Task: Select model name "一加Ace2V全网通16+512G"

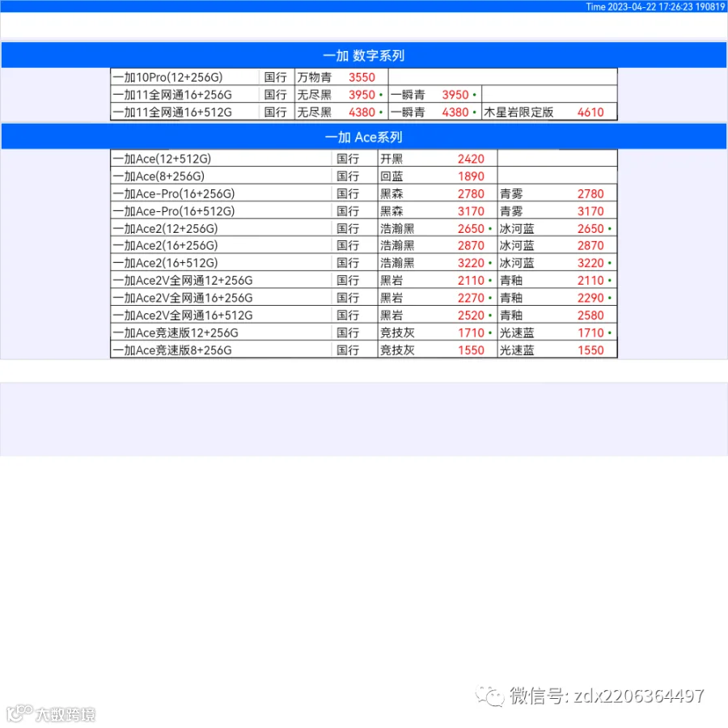Action: coord(183,315)
